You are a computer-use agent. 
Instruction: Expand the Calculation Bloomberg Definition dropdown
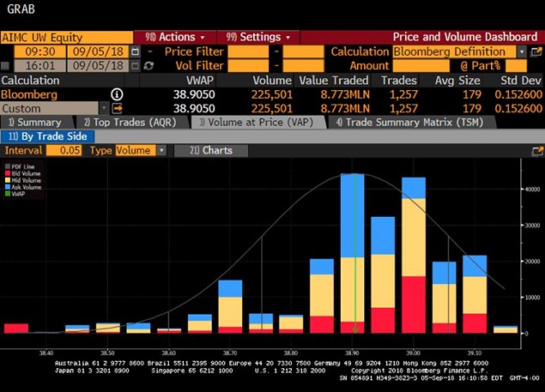[x=522, y=51]
